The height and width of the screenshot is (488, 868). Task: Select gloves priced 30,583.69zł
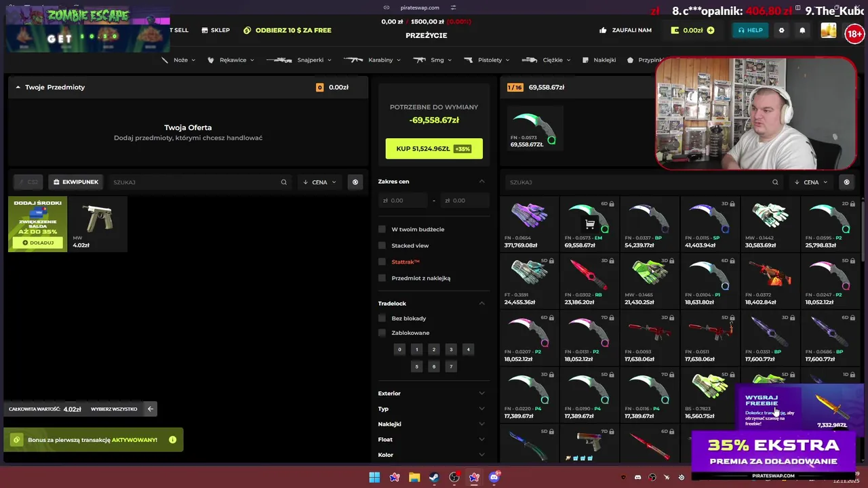coord(770,224)
